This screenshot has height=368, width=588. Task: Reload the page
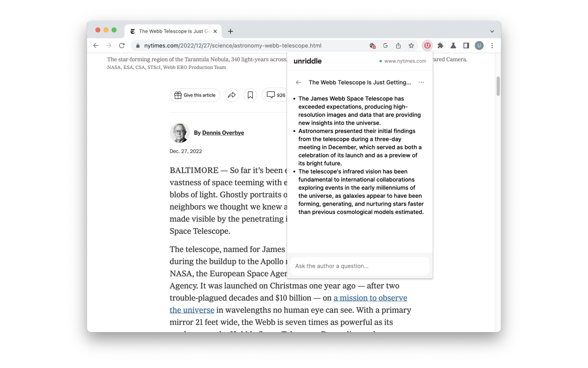click(x=122, y=46)
